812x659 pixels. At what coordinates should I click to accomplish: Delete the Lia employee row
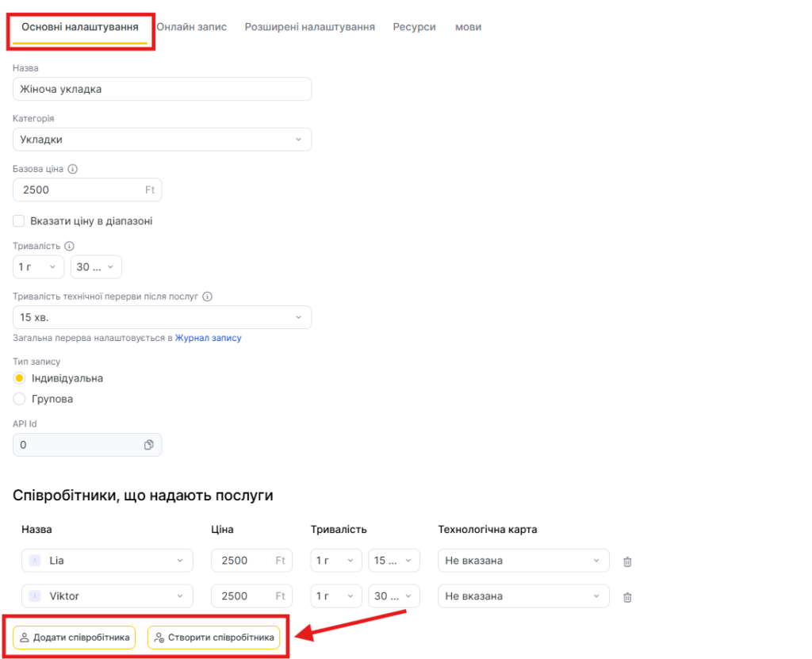click(x=627, y=561)
